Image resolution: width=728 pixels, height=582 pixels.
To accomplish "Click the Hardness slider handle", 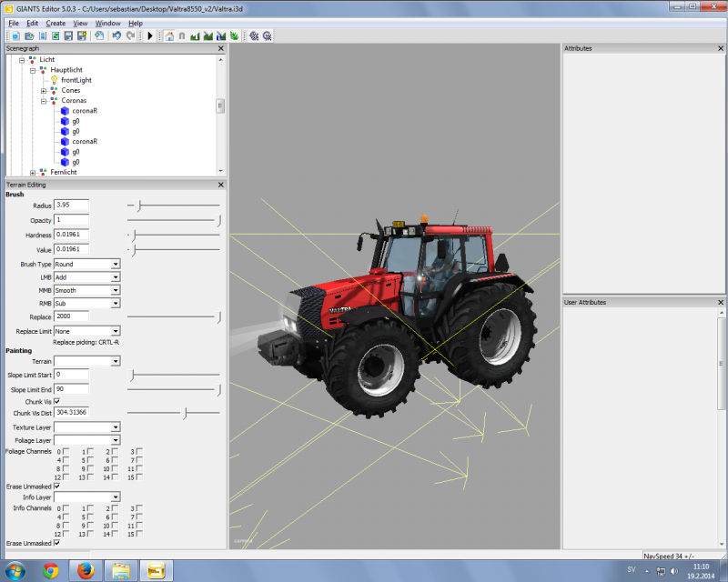I will [x=134, y=235].
